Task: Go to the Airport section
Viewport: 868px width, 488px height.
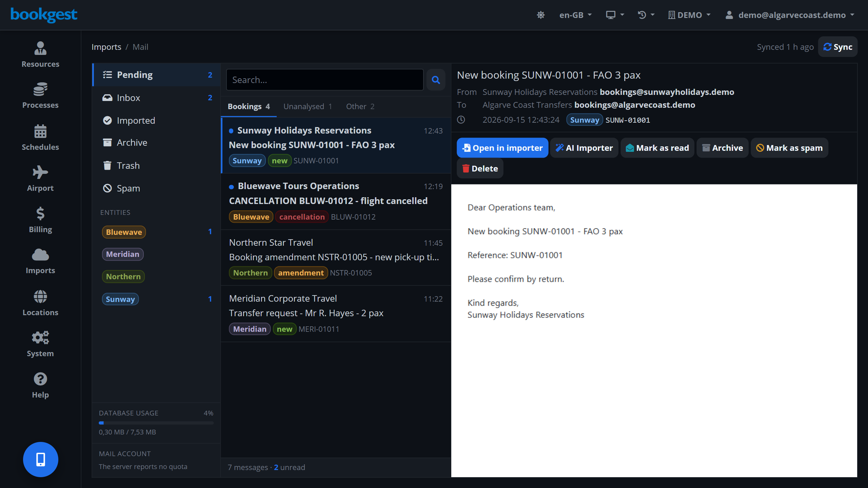Action: point(40,179)
